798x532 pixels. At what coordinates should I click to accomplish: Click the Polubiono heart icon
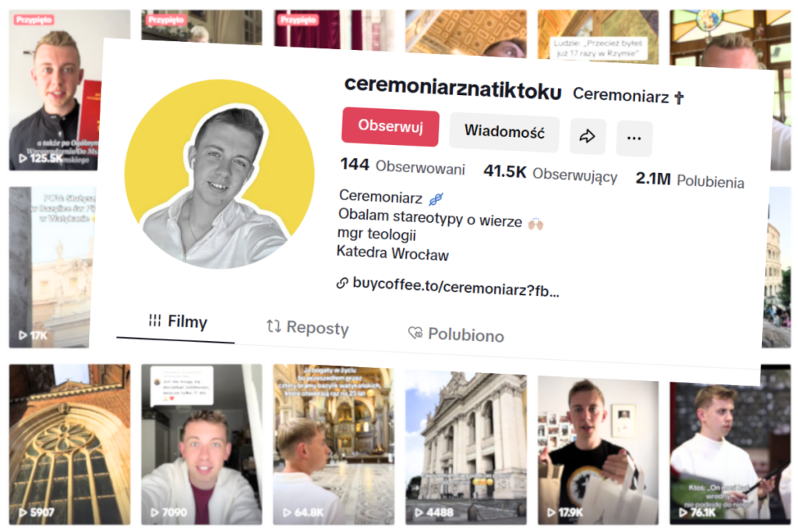coord(415,333)
